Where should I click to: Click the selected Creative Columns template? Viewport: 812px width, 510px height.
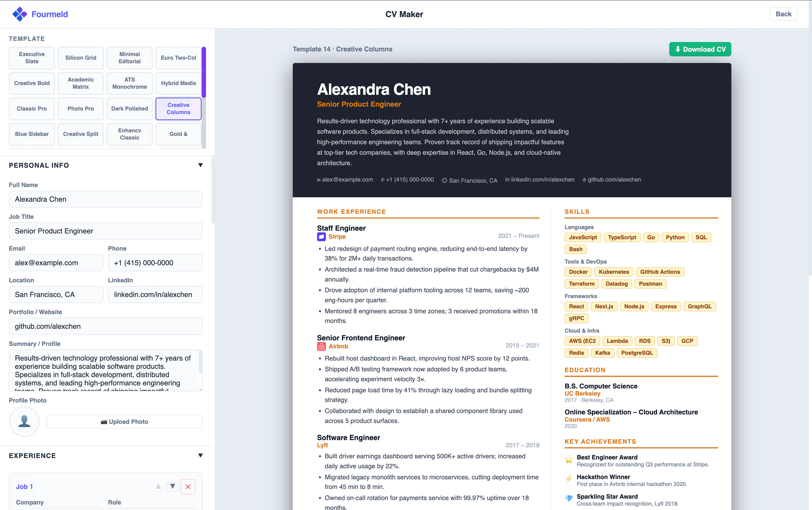[178, 109]
